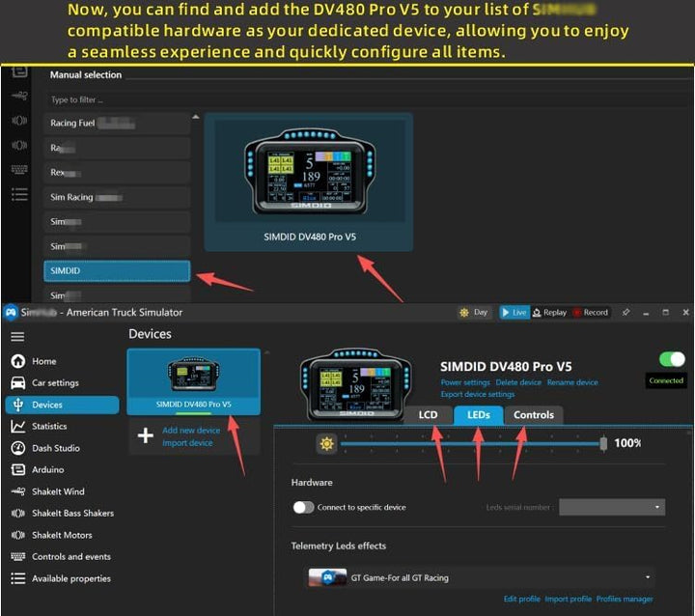Image resolution: width=695 pixels, height=616 pixels.
Task: Click the pin window icon in title bar
Action: 625,312
